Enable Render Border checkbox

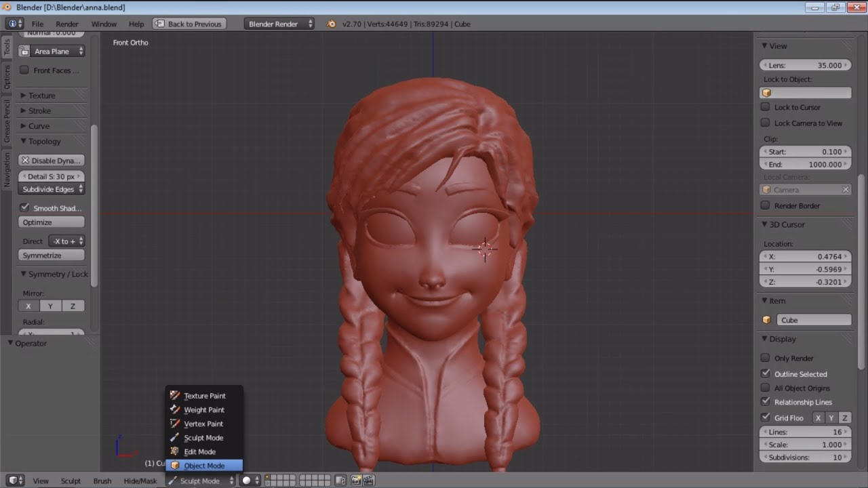(x=765, y=205)
